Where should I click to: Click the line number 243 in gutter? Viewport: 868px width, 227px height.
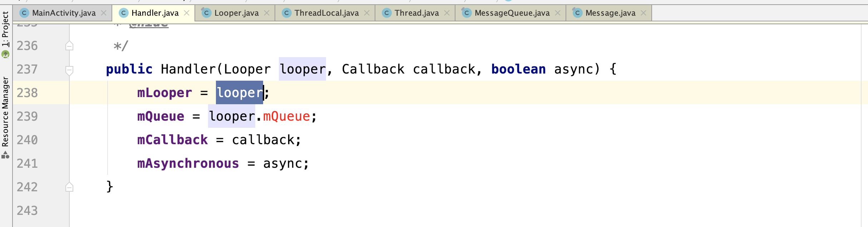27,211
